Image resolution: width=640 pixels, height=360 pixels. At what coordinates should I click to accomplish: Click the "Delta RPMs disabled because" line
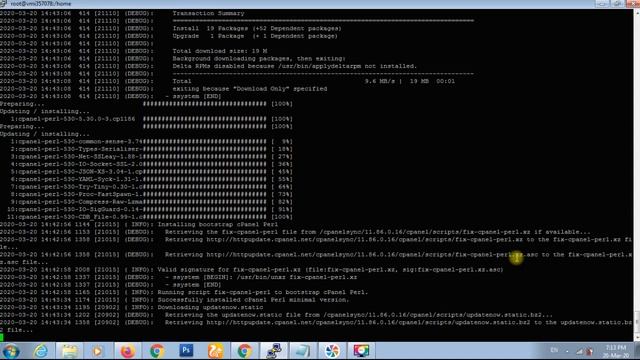pos(294,66)
